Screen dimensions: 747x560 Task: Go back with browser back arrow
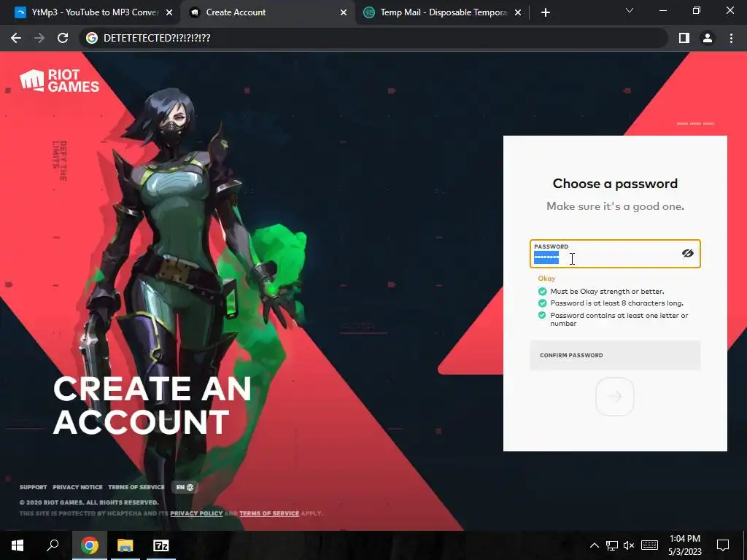click(x=16, y=38)
